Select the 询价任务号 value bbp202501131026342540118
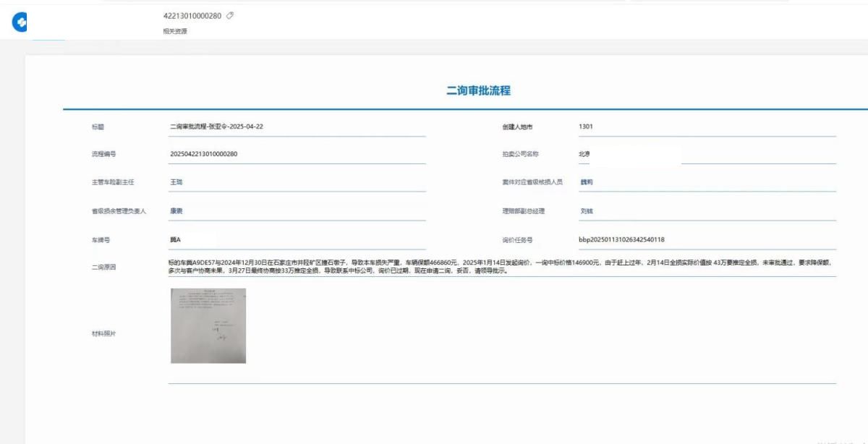Image resolution: width=868 pixels, height=444 pixels. pyautogui.click(x=621, y=239)
